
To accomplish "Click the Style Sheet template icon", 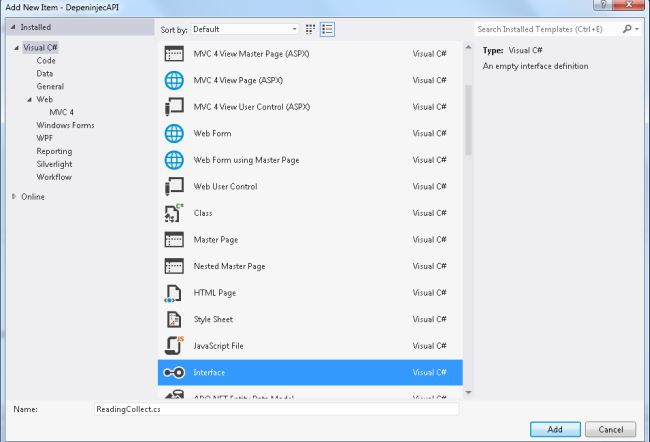I will (x=174, y=319).
